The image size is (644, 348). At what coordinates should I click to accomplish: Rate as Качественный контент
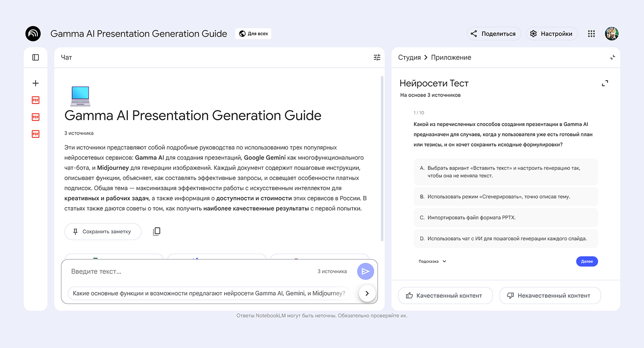click(445, 296)
